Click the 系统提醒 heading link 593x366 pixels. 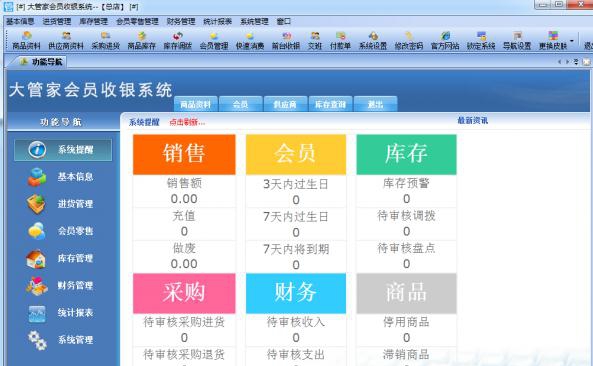tap(144, 122)
